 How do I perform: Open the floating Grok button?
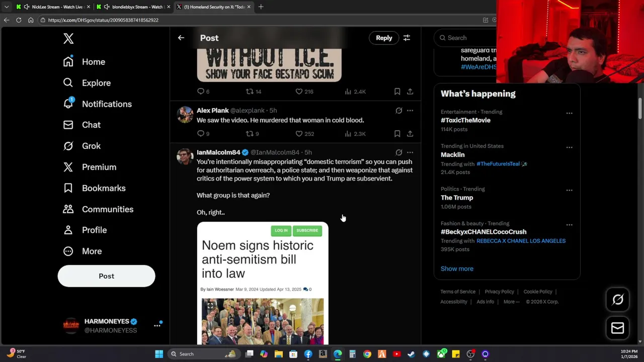[617, 300]
